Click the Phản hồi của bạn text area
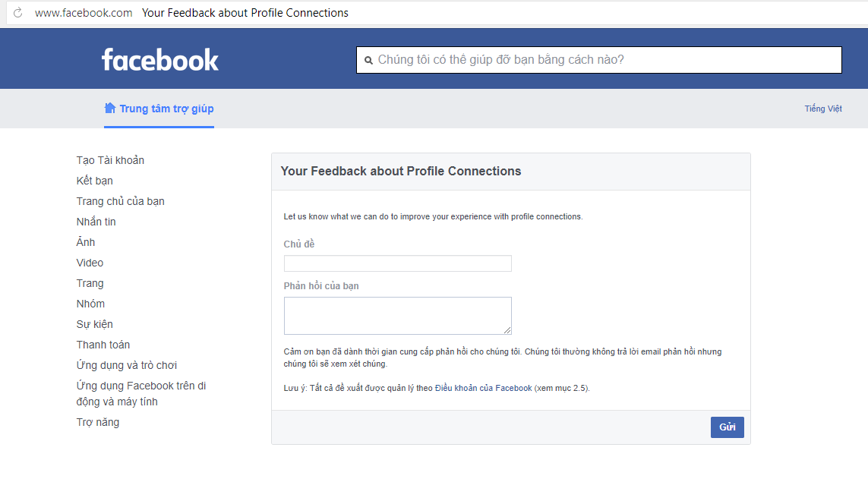The image size is (868, 479). tap(397, 316)
